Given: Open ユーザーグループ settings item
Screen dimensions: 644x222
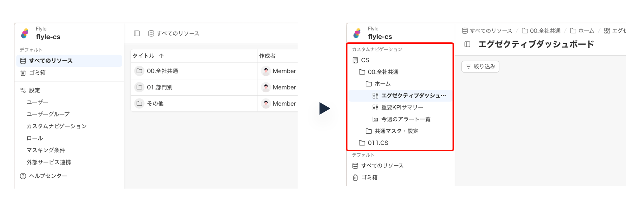Looking at the screenshot, I should pyautogui.click(x=48, y=114).
